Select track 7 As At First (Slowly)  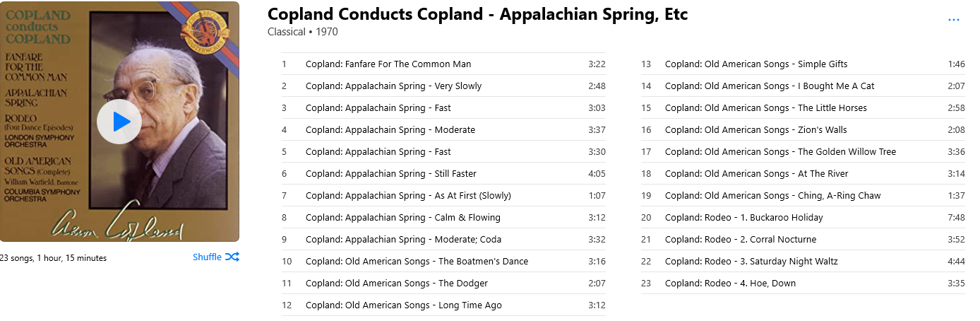pos(443,196)
